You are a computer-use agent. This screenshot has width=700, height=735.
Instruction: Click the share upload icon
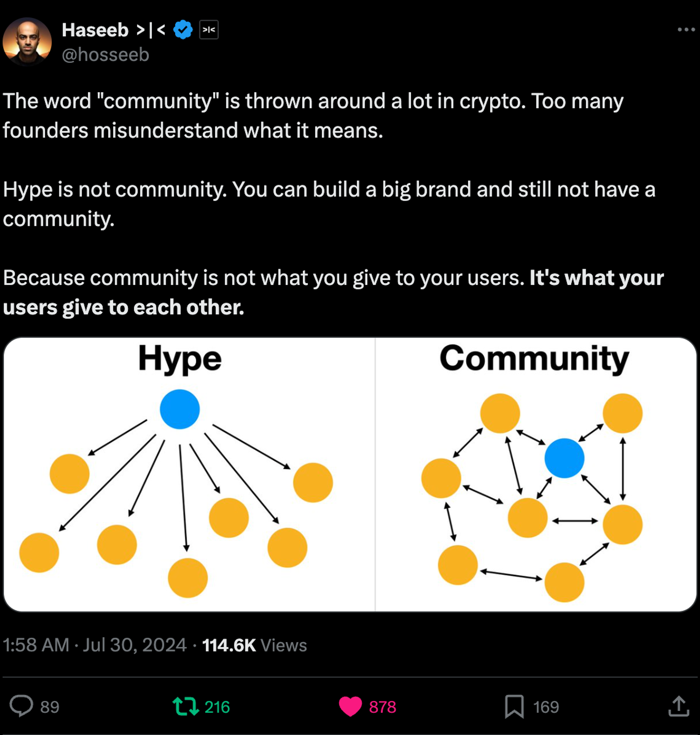tap(678, 706)
